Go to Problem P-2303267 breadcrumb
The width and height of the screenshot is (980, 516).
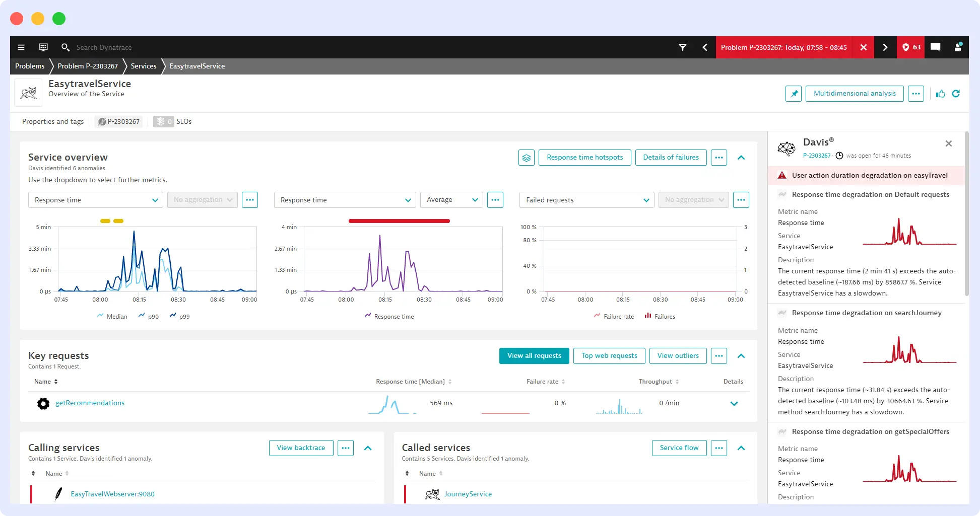88,66
